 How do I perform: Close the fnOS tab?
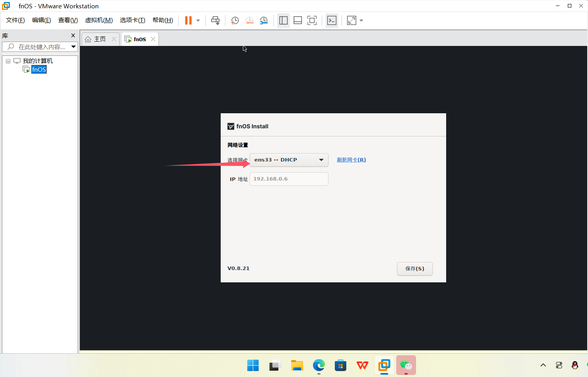[x=153, y=39]
